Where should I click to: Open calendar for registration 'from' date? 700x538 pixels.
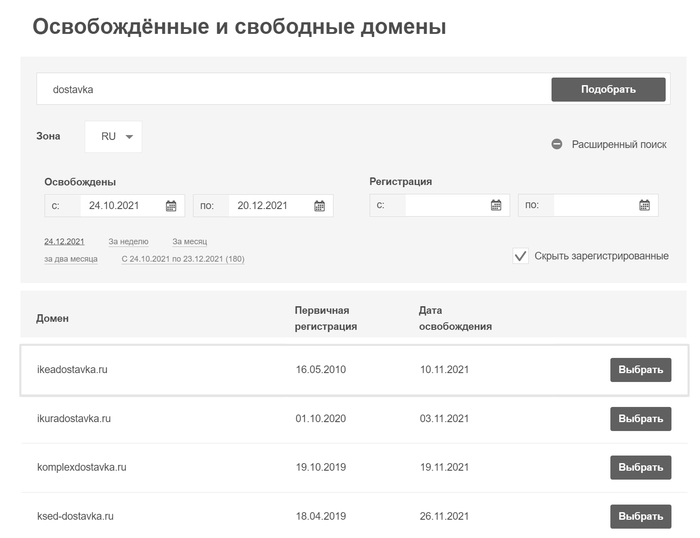pos(496,206)
